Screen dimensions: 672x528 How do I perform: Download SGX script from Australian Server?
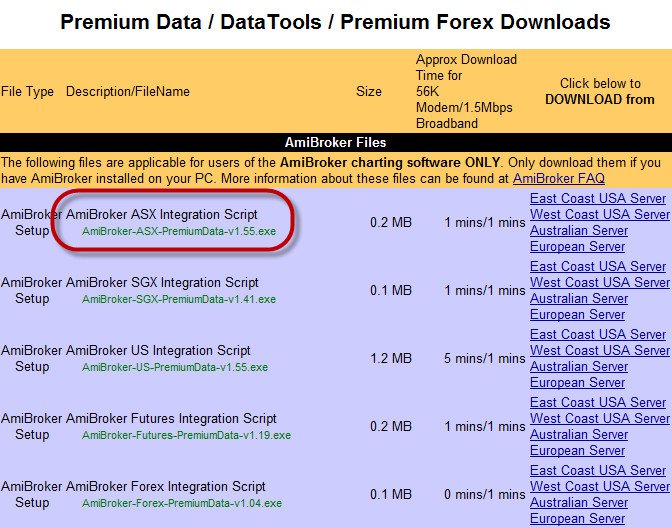[579, 298]
